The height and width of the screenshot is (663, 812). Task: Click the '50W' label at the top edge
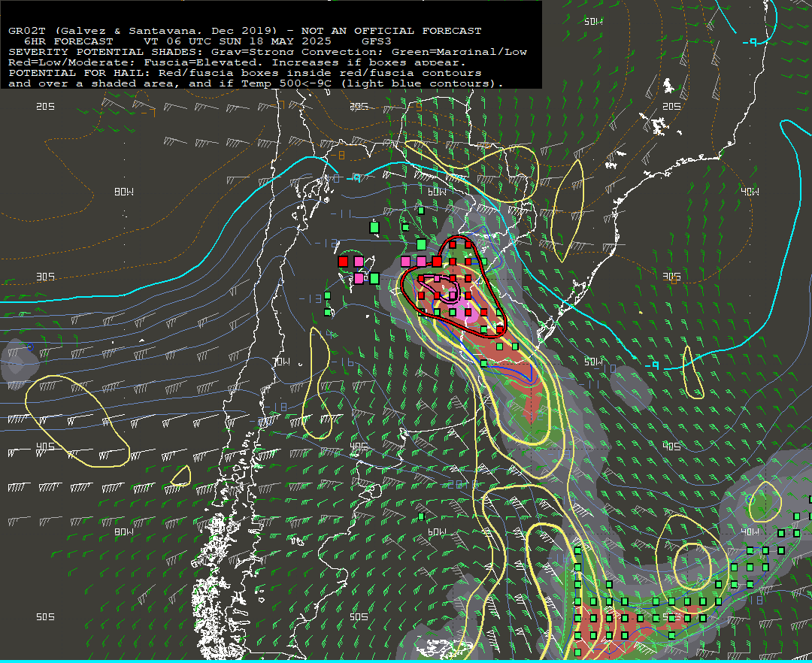[x=593, y=22]
